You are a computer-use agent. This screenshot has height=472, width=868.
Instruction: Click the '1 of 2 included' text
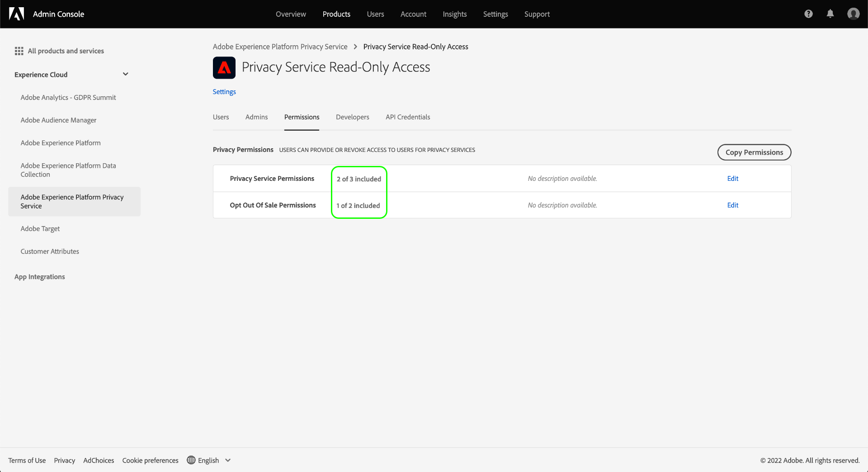358,206
